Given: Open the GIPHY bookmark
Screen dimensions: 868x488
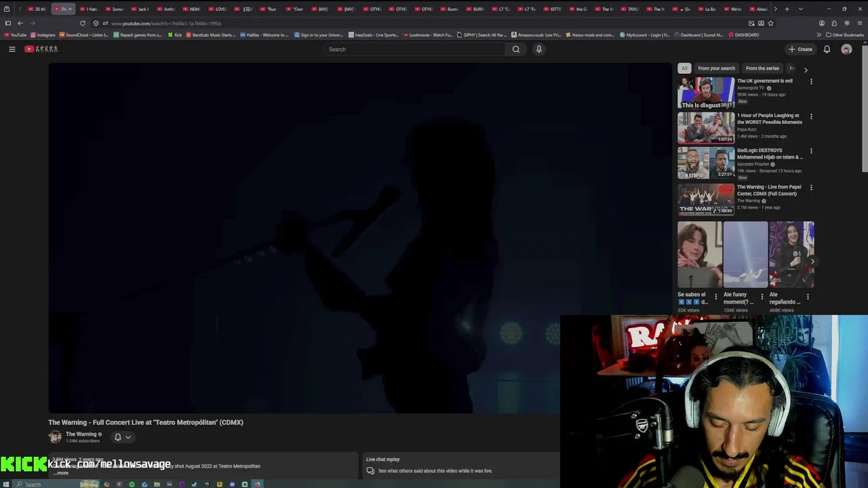Looking at the screenshot, I should coord(481,35).
